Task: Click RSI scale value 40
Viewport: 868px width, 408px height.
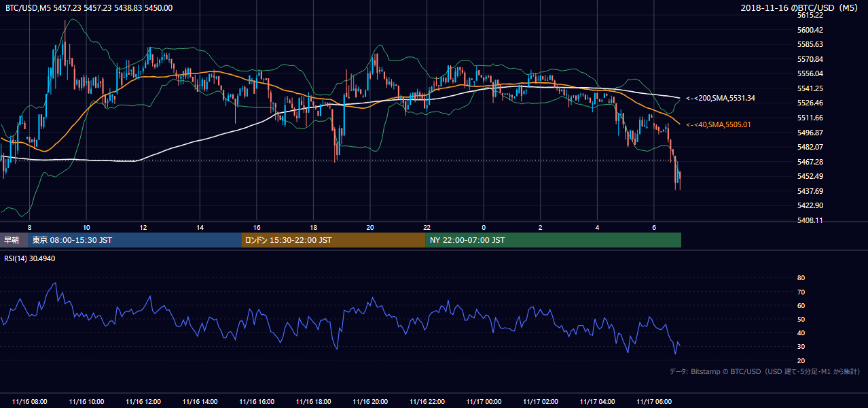Action: click(x=801, y=333)
